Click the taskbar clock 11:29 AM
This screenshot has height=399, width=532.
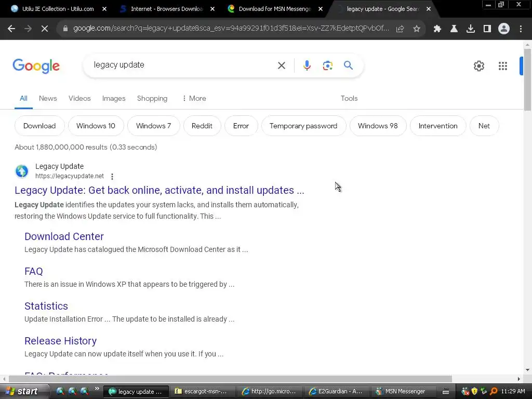tap(513, 391)
